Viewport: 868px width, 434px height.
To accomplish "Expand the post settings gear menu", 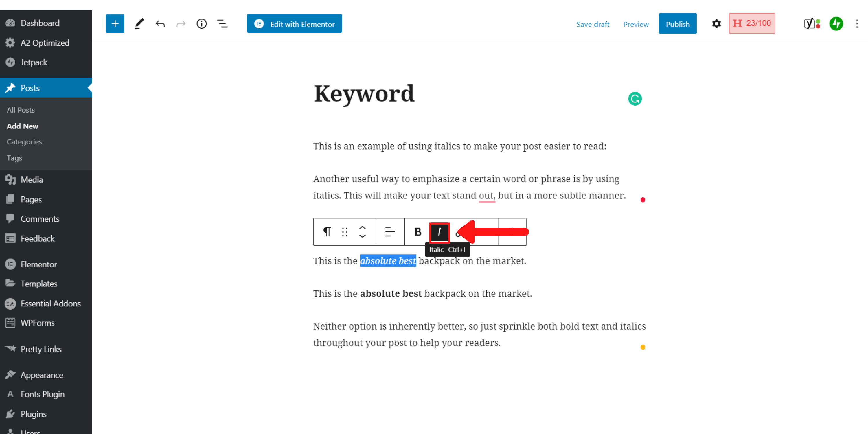I will (716, 24).
